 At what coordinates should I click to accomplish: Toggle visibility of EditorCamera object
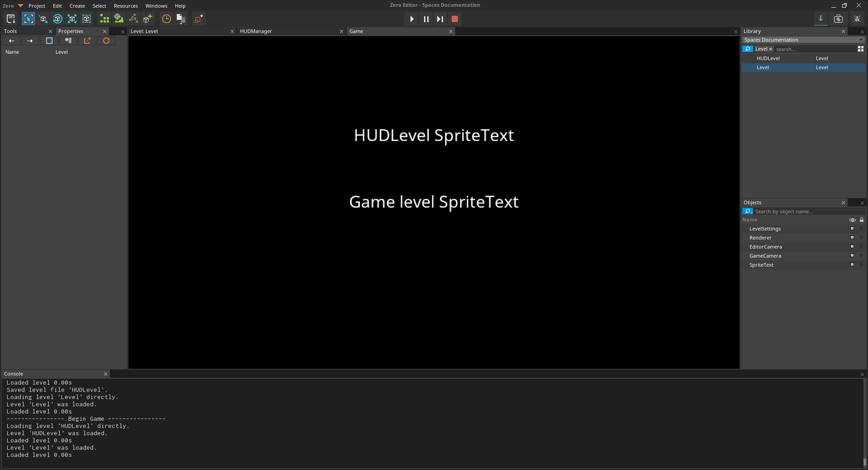pyautogui.click(x=852, y=246)
